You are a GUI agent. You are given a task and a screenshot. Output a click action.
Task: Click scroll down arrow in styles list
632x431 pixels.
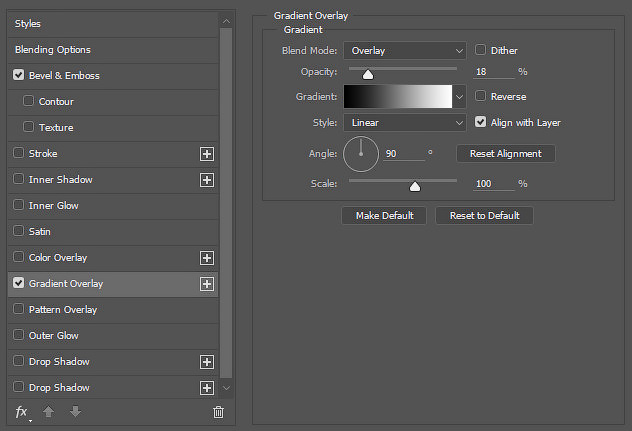(227, 388)
